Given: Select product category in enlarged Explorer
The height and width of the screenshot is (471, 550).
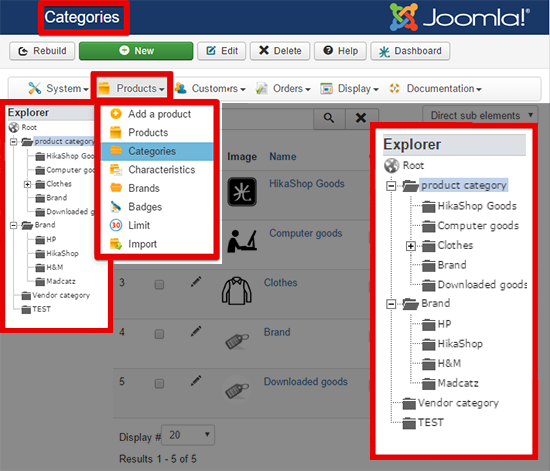Looking at the screenshot, I should click(x=464, y=185).
